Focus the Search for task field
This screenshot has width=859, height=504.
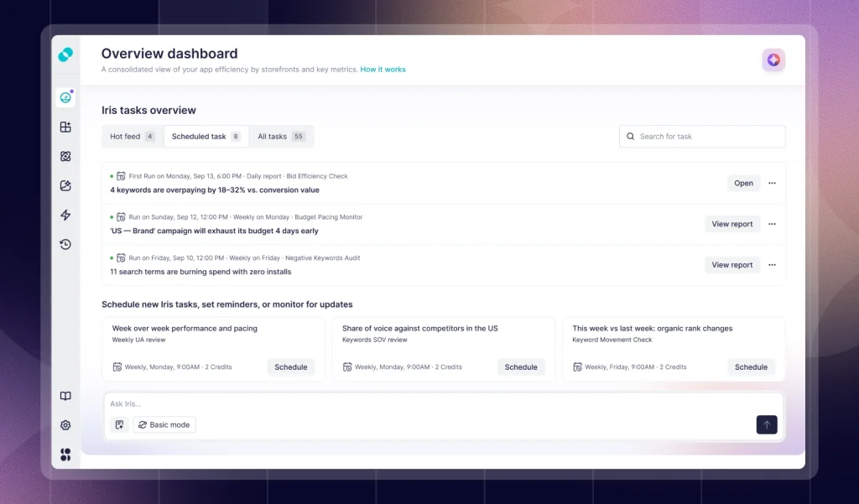702,137
